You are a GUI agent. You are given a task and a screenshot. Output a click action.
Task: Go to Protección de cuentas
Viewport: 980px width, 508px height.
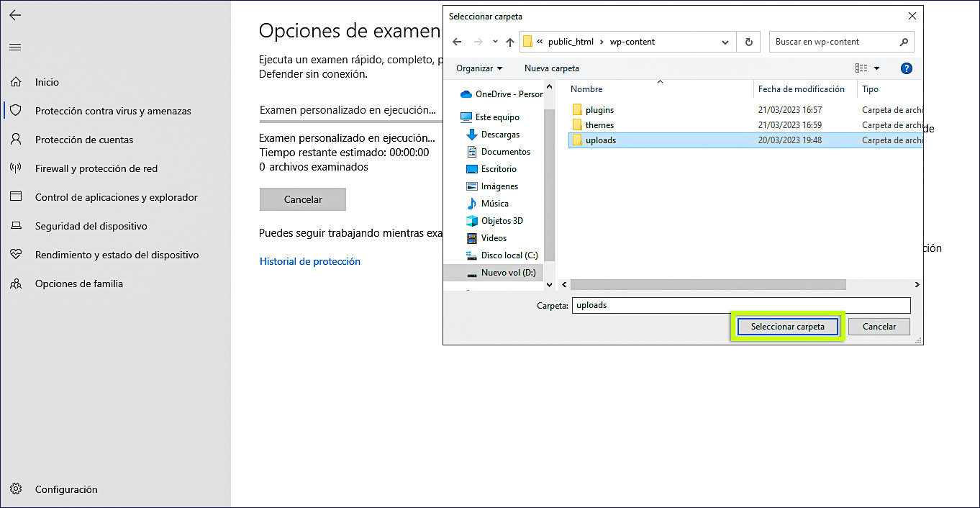[83, 140]
